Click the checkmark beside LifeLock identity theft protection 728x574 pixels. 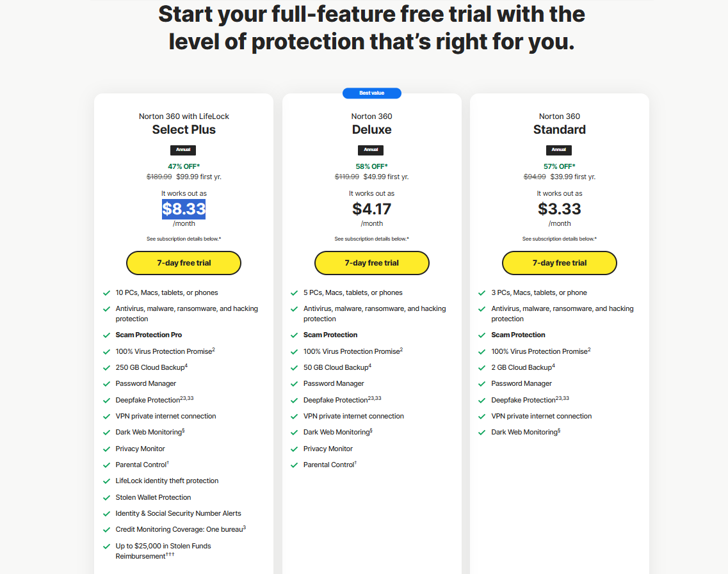point(106,481)
